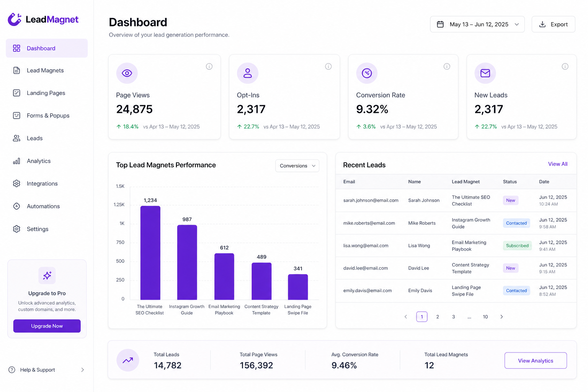Click the Integrations gear icon
The width and height of the screenshot is (588, 392).
(x=16, y=183)
